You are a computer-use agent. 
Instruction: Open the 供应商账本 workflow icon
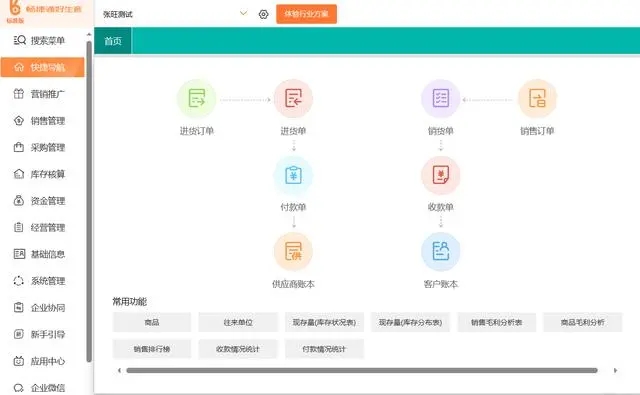pos(293,251)
